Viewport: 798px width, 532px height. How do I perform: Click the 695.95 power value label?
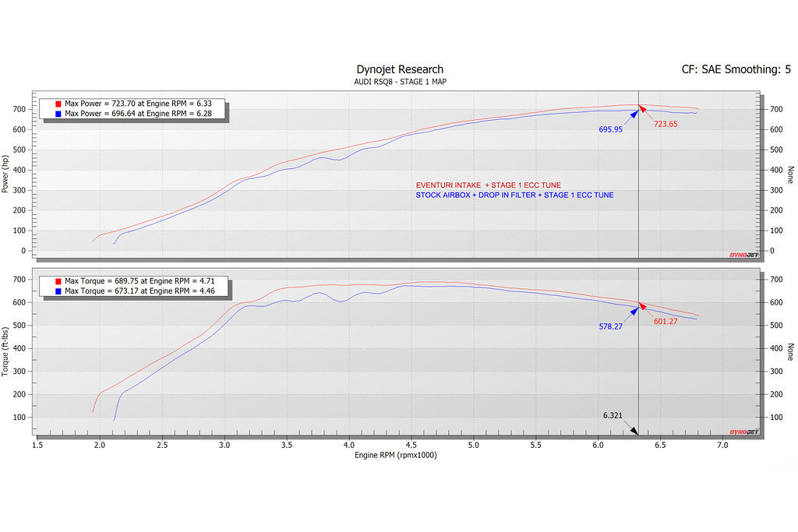[x=610, y=129]
